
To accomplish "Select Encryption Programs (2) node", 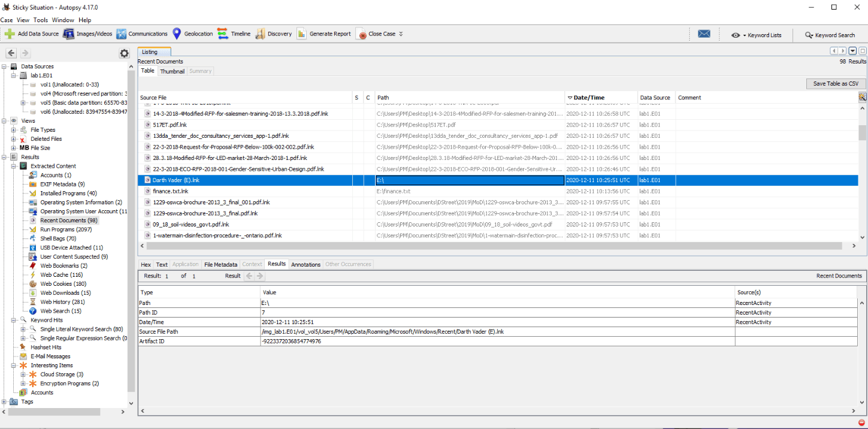I will pyautogui.click(x=69, y=383).
